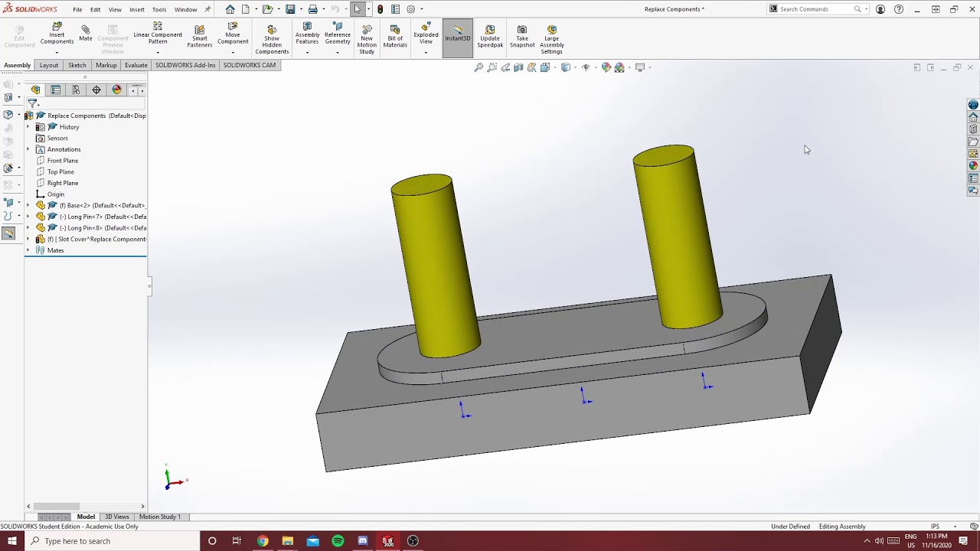Expand the Long Pin<7> component
This screenshot has height=551, width=980.
[28, 217]
